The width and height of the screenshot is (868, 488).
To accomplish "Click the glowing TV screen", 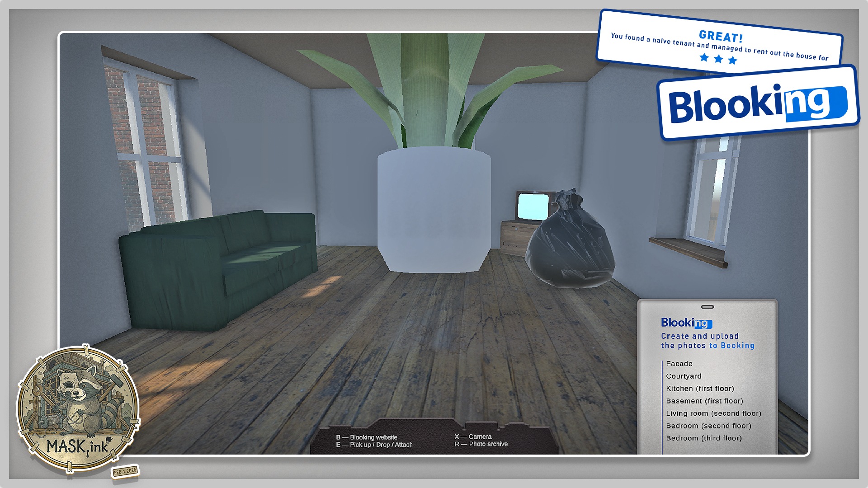I will pyautogui.click(x=533, y=206).
